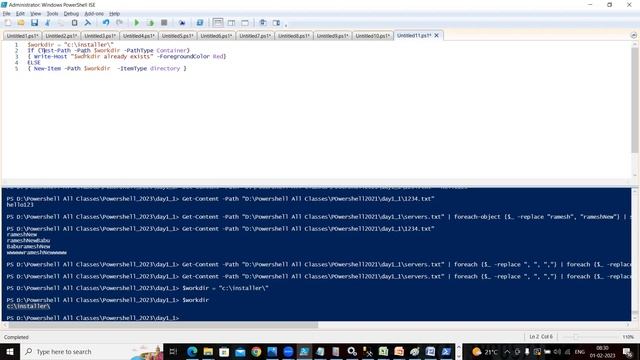The height and width of the screenshot is (360, 640).
Task: Switch to Untitled1.ps1 tab
Action: (x=22, y=36)
